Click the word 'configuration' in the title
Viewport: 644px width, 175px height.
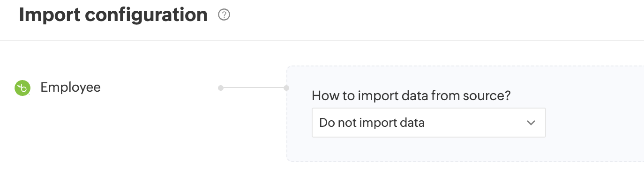pos(147,16)
